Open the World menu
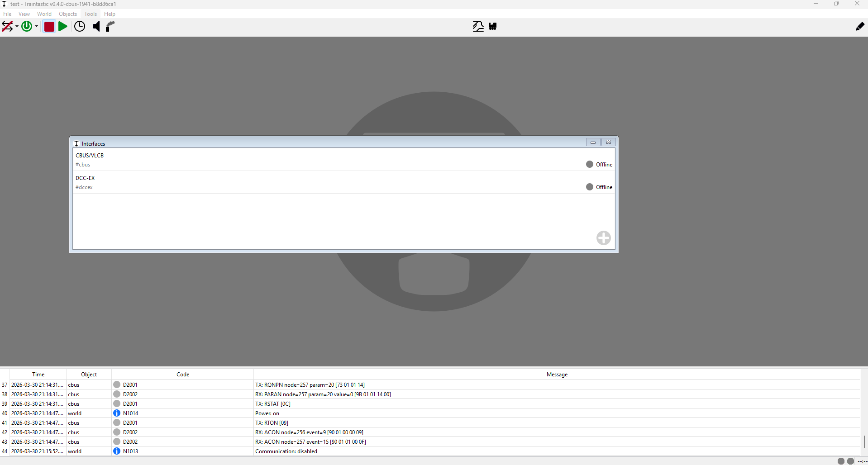 pos(44,14)
